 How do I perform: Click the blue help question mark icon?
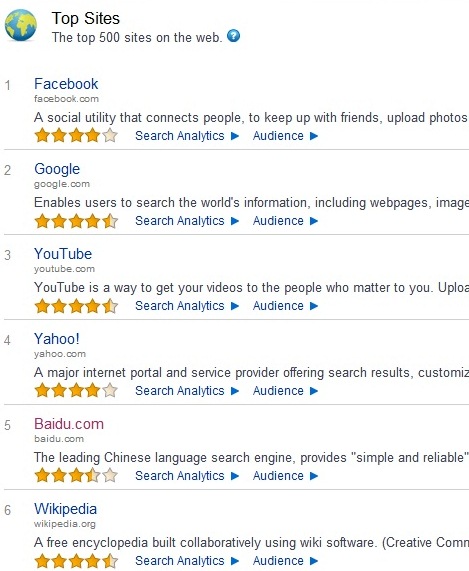tap(233, 36)
